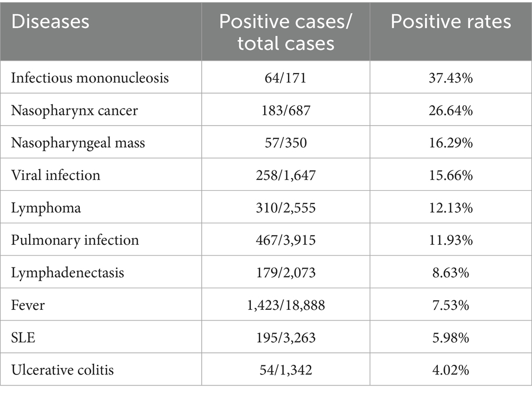Select the SLE row label
The height and width of the screenshot is (395, 532).
point(23,337)
